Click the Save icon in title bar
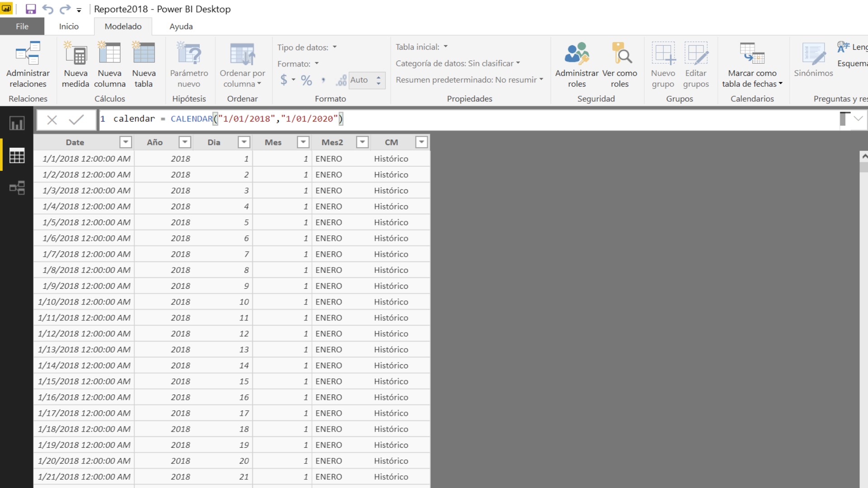Image resolution: width=868 pixels, height=488 pixels. pyautogui.click(x=30, y=9)
